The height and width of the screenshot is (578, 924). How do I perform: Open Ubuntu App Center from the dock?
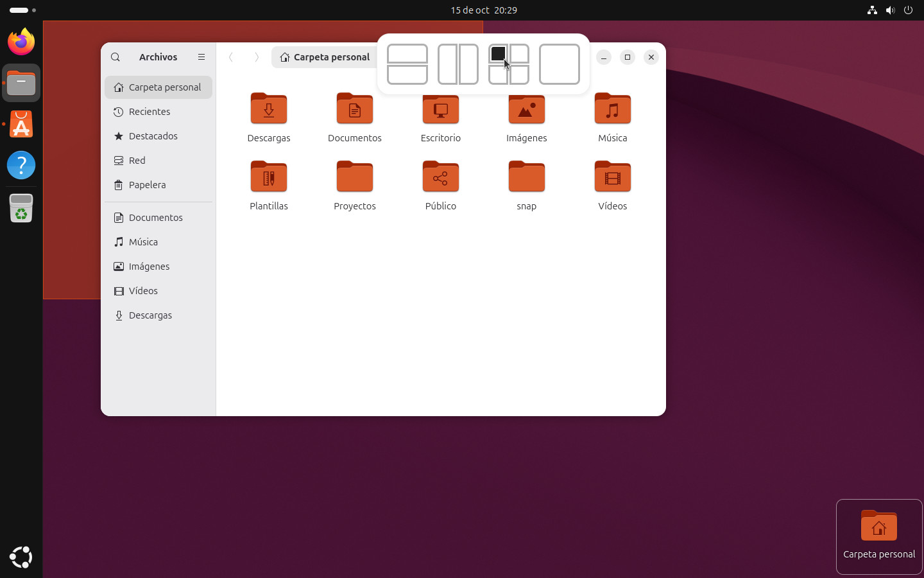(21, 124)
